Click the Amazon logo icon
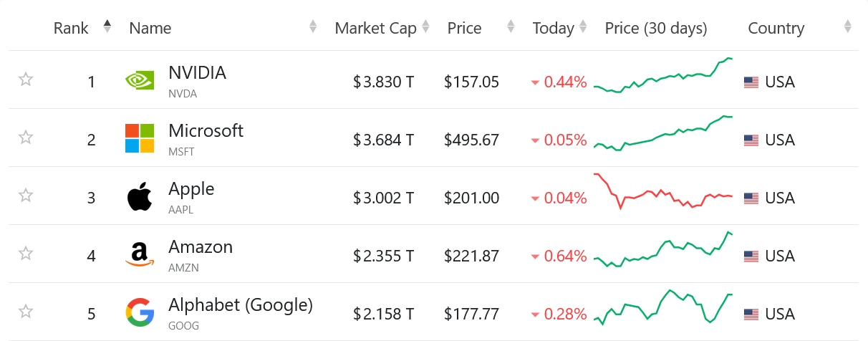Viewport: 868px width, 341px height. tap(140, 255)
